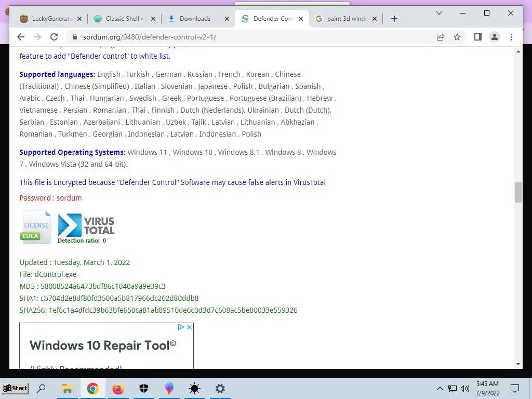Click the scrollbar up arrow
The width and height of the screenshot is (532, 399).
coord(518,51)
